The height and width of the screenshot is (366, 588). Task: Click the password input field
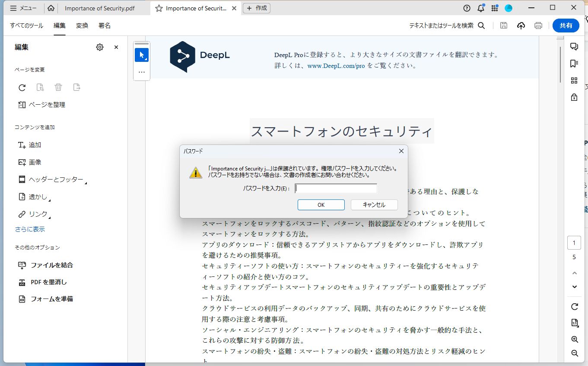point(336,188)
